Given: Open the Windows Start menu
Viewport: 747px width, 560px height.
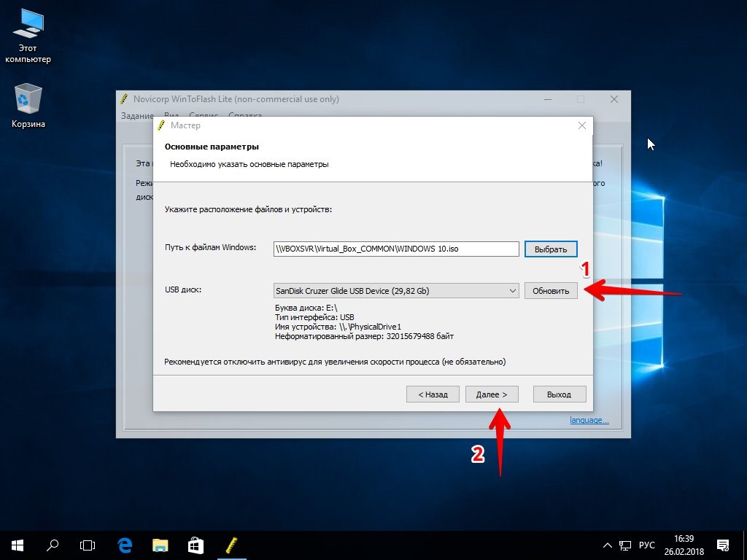Looking at the screenshot, I should pyautogui.click(x=18, y=545).
